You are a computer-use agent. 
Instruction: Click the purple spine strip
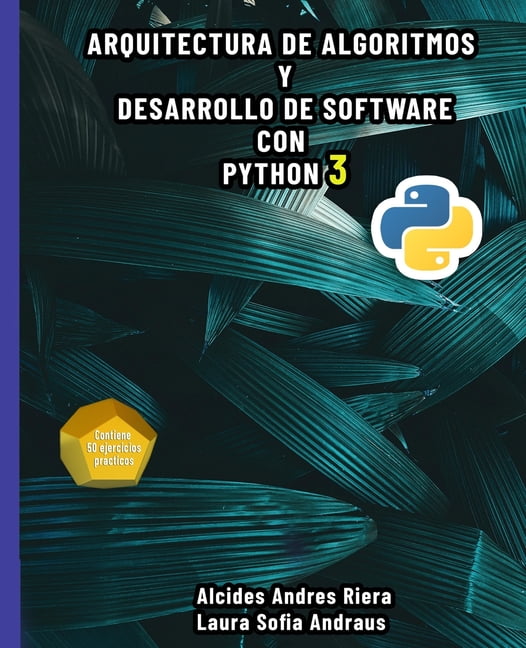pos(10,324)
